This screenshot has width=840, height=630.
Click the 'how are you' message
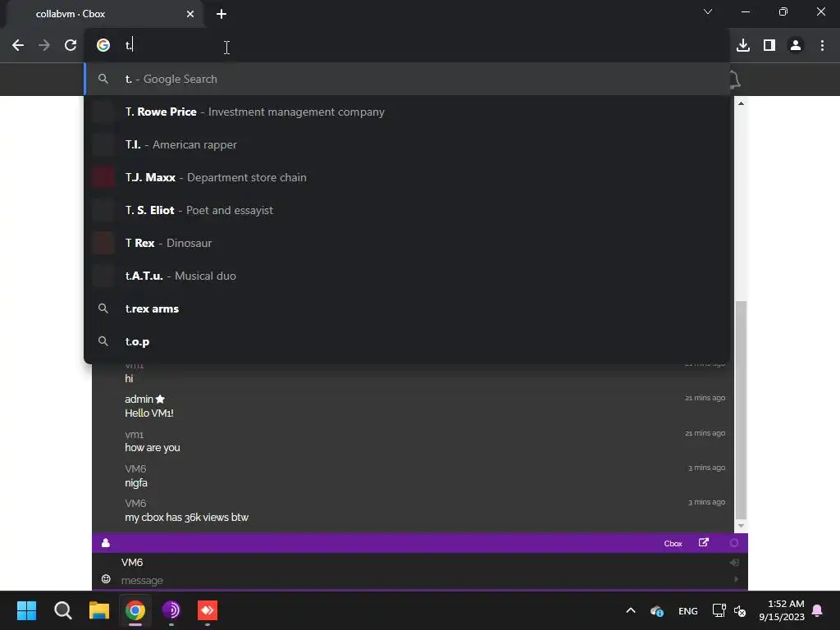152,448
